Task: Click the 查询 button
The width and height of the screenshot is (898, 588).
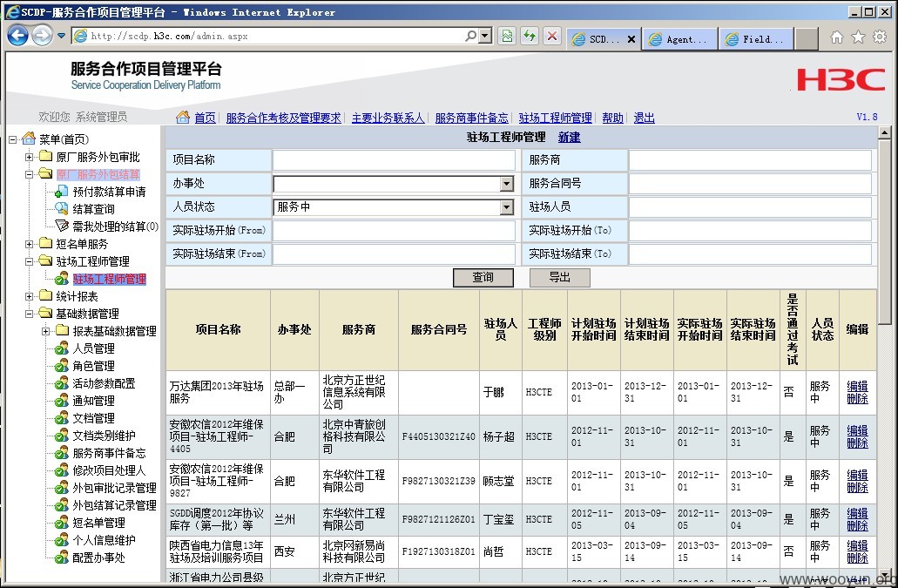Action: 483,277
